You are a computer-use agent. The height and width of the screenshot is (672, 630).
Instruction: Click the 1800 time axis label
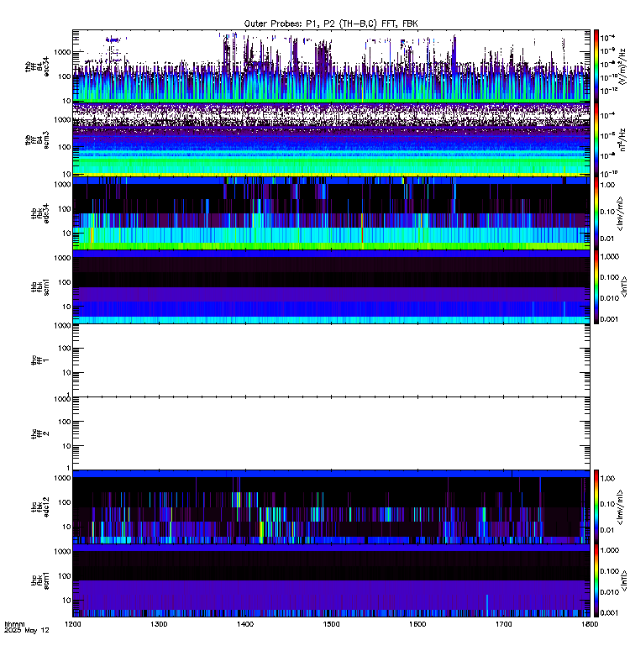[x=590, y=624]
